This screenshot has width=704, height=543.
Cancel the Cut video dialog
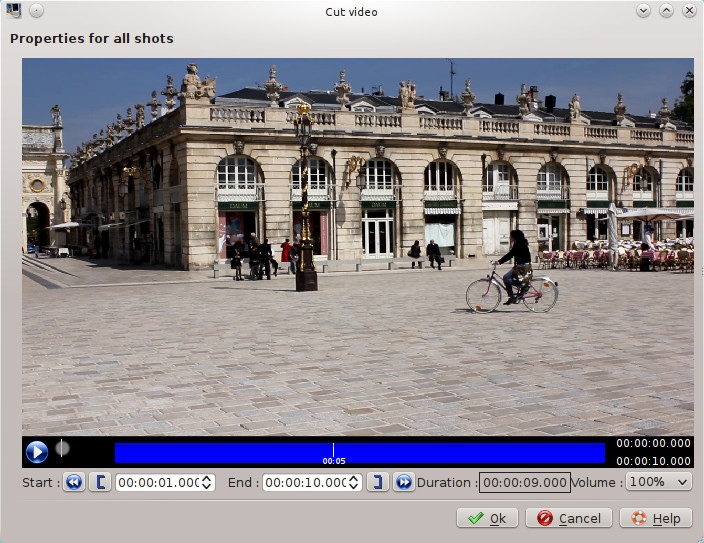click(569, 518)
